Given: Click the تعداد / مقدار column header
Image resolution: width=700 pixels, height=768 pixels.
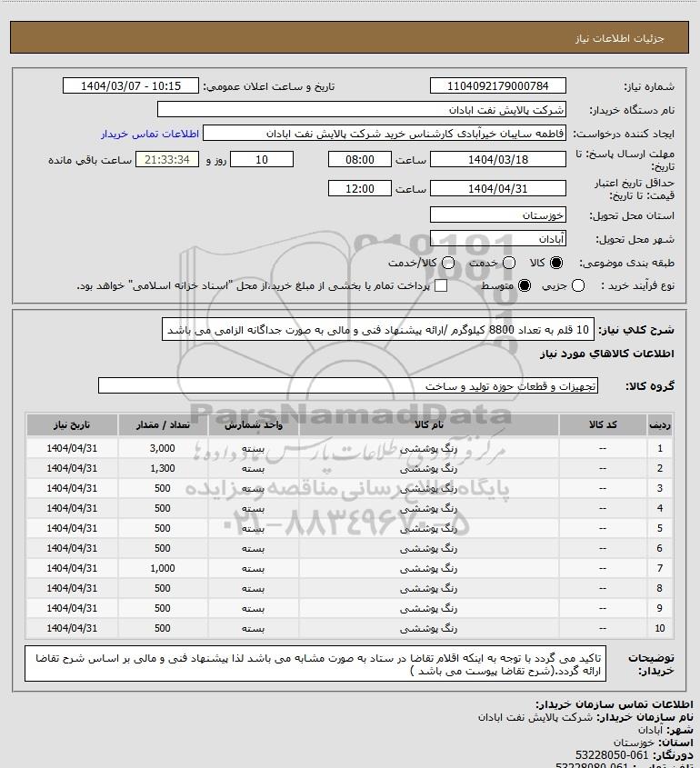Looking at the screenshot, I should click(163, 424).
